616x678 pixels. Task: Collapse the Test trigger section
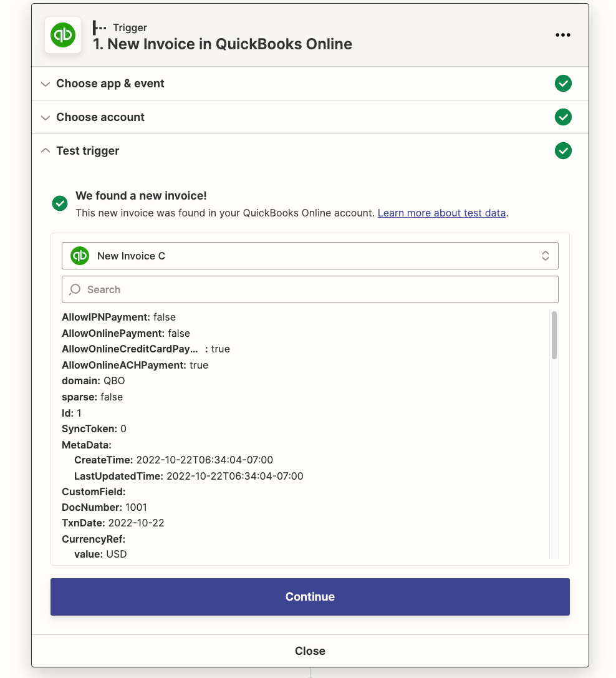[310, 151]
